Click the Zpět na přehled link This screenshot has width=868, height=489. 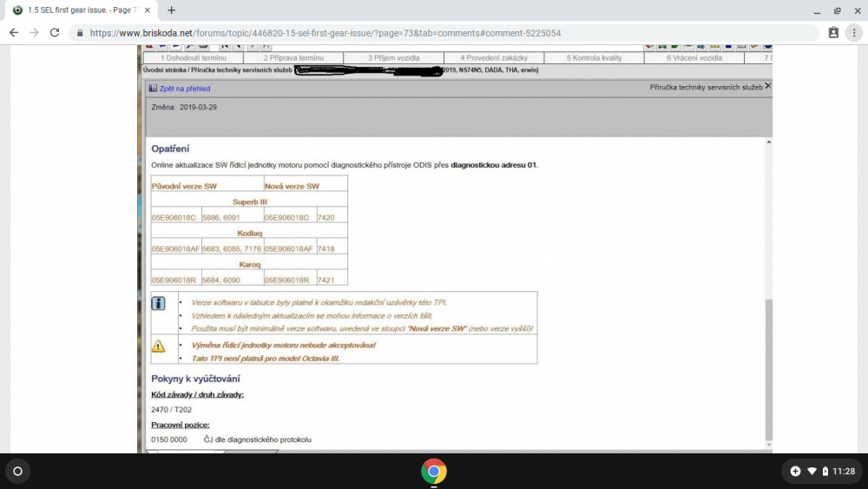[185, 89]
